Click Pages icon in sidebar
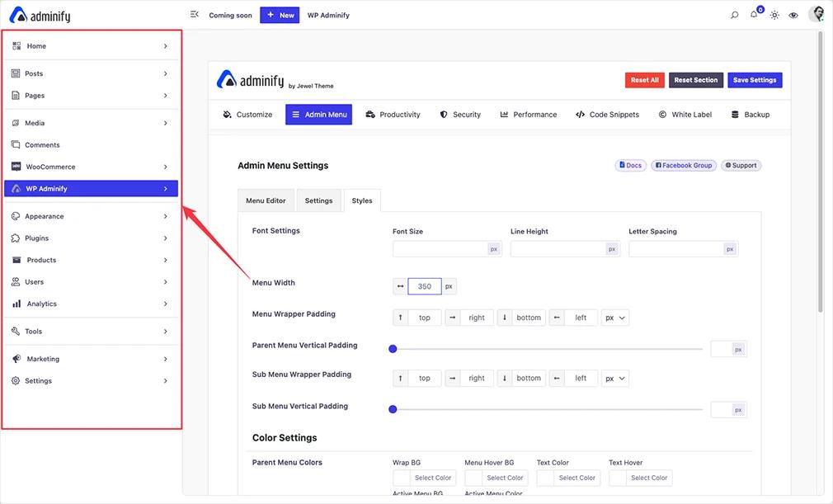The width and height of the screenshot is (833, 504). (x=16, y=96)
